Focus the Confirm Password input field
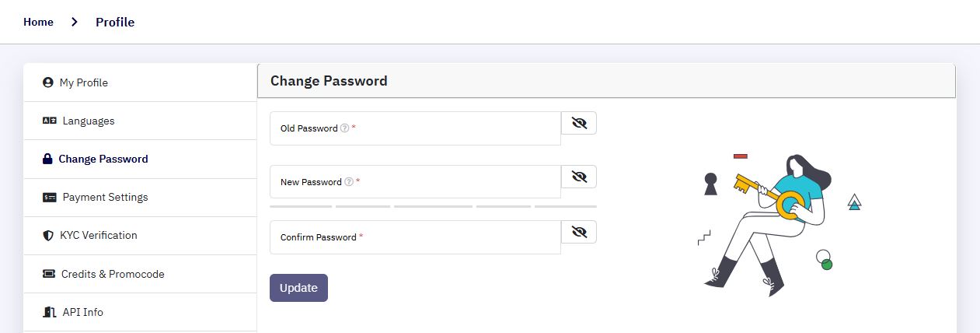The width and height of the screenshot is (980, 333). point(415,237)
